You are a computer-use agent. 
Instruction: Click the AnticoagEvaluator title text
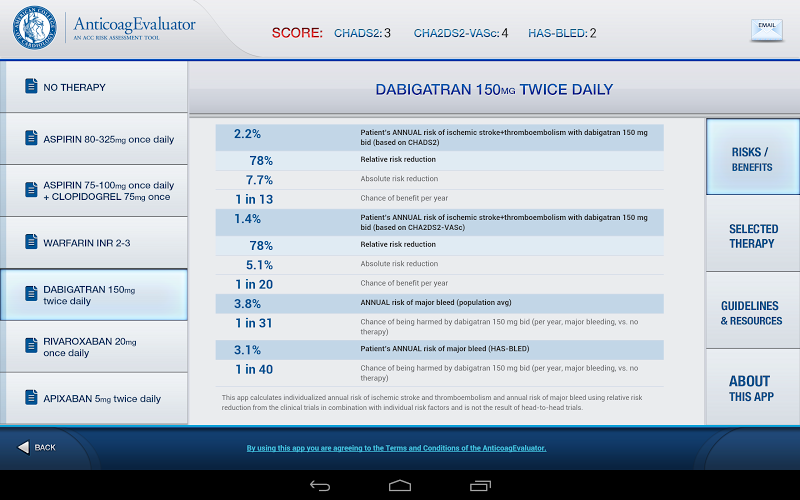(134, 24)
